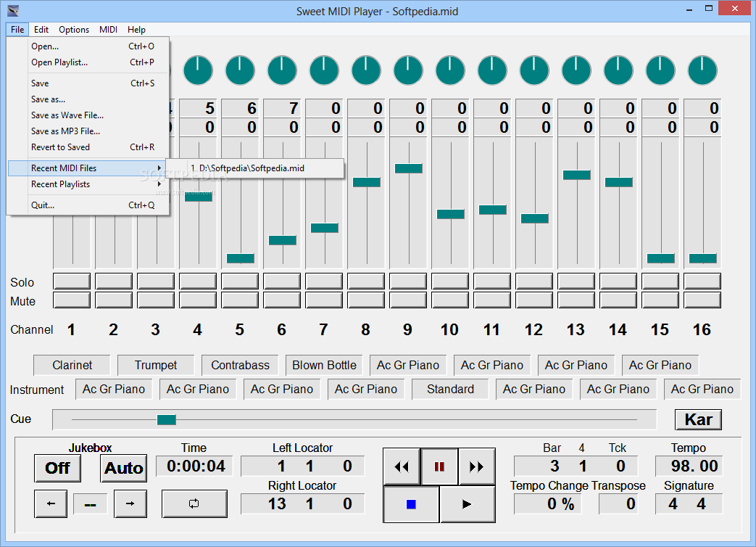
Task: Click the channel 13 volume fader handle
Action: (x=577, y=175)
